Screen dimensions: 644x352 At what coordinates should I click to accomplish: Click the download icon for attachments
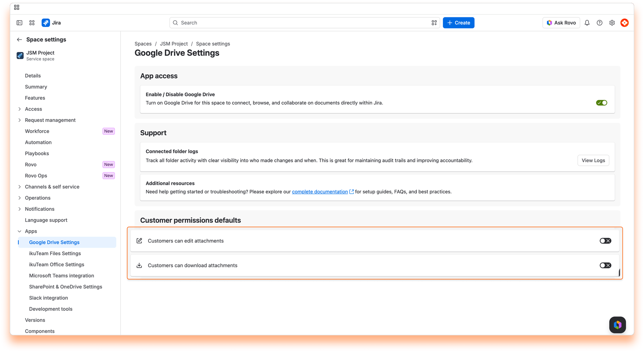[139, 265]
